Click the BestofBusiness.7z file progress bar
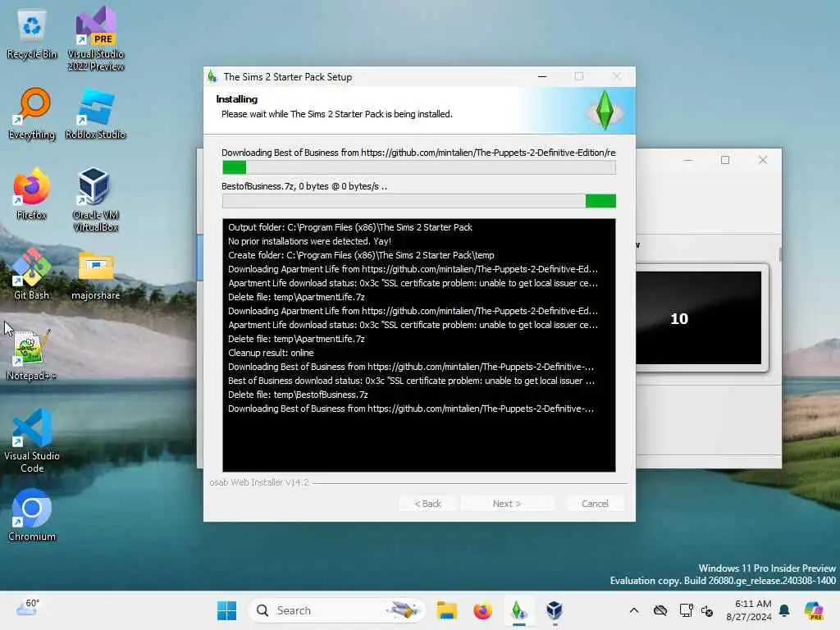 (419, 201)
